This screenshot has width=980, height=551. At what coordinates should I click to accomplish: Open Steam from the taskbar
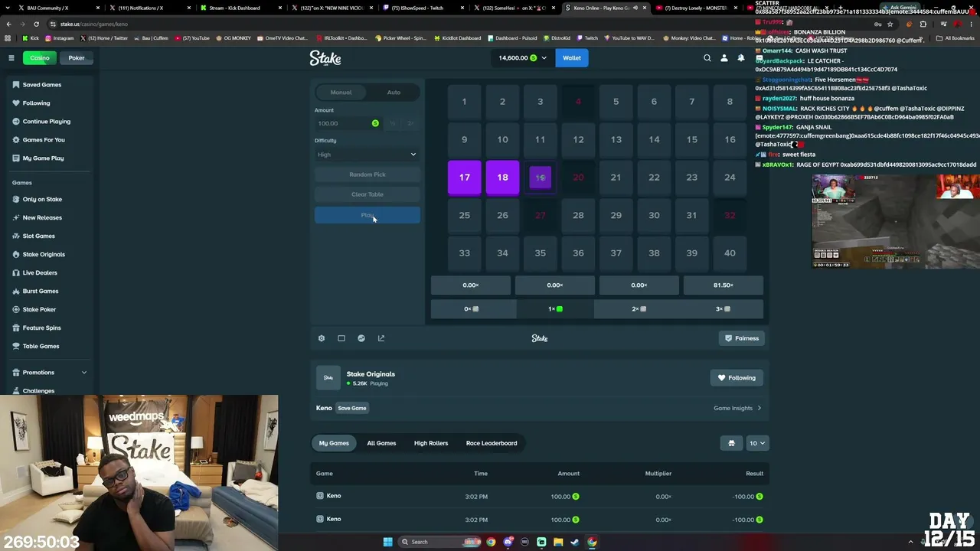pos(575,542)
